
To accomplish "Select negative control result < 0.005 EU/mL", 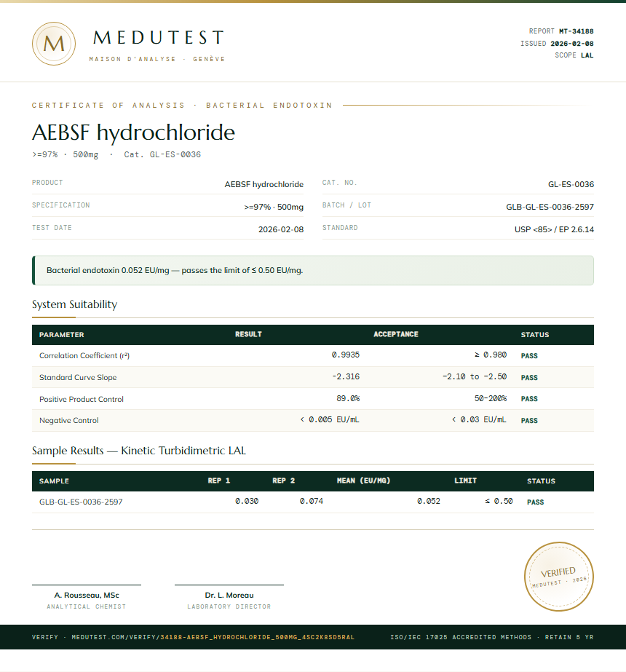I will tap(330, 419).
